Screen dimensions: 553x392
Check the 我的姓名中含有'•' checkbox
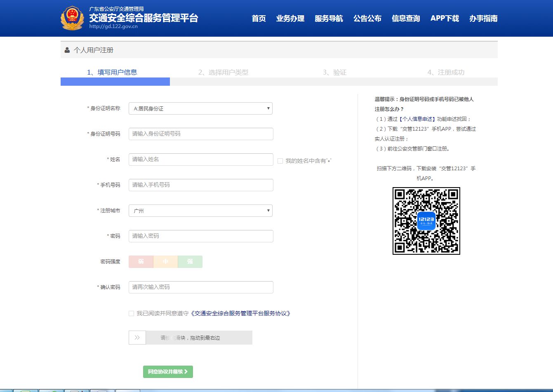coord(280,161)
